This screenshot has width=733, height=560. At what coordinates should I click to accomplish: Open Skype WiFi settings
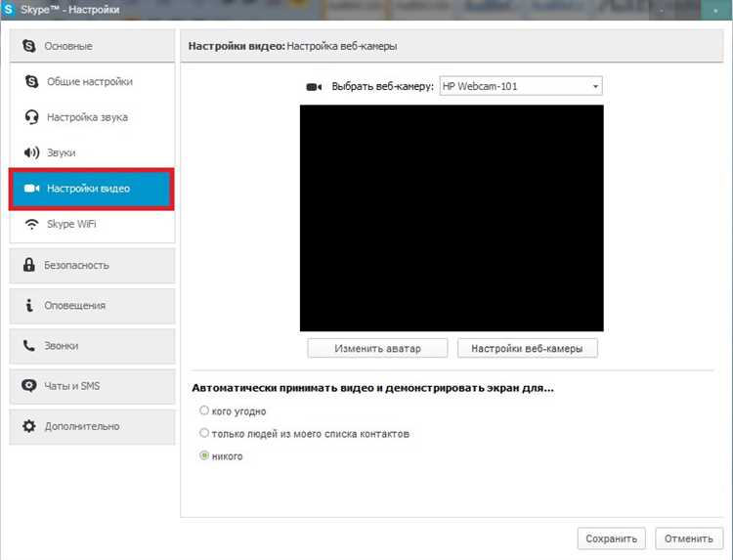click(92, 224)
